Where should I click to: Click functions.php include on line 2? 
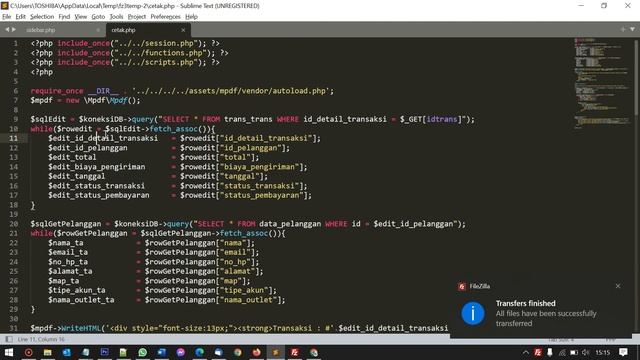click(x=129, y=53)
